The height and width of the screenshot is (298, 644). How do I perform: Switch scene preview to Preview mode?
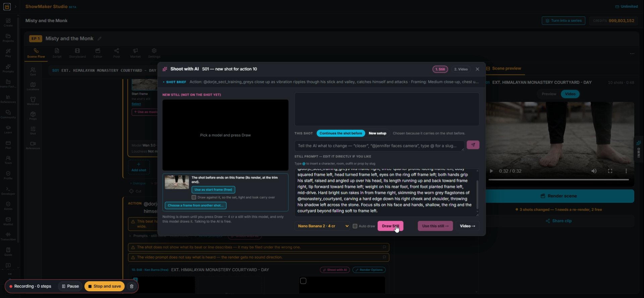tap(549, 94)
